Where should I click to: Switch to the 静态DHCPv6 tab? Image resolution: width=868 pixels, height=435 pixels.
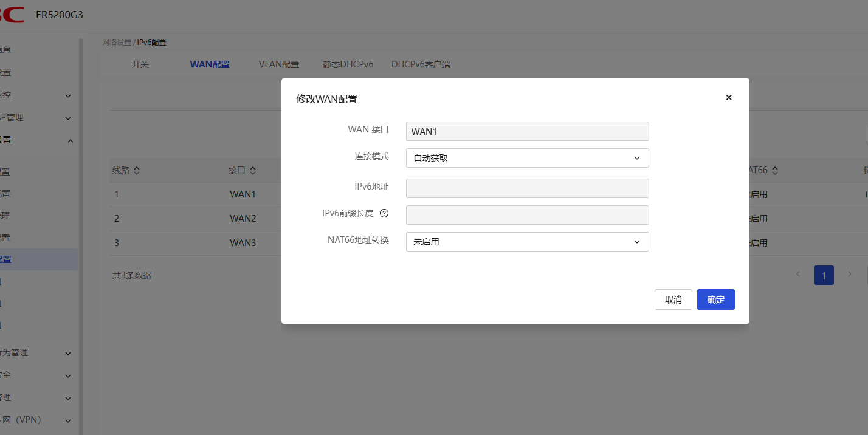[348, 64]
